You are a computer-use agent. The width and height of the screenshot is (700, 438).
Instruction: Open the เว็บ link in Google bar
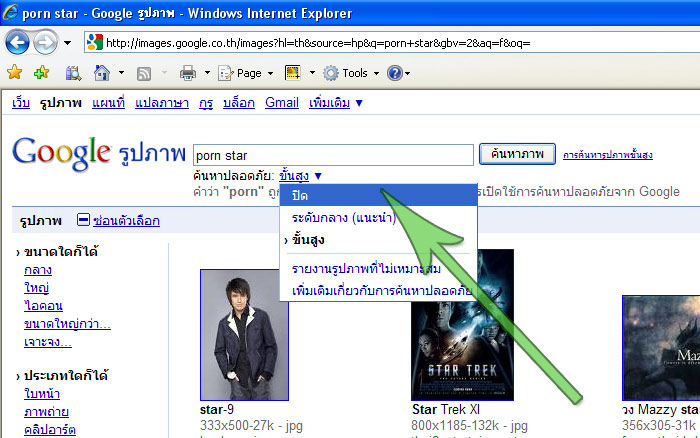click(21, 103)
